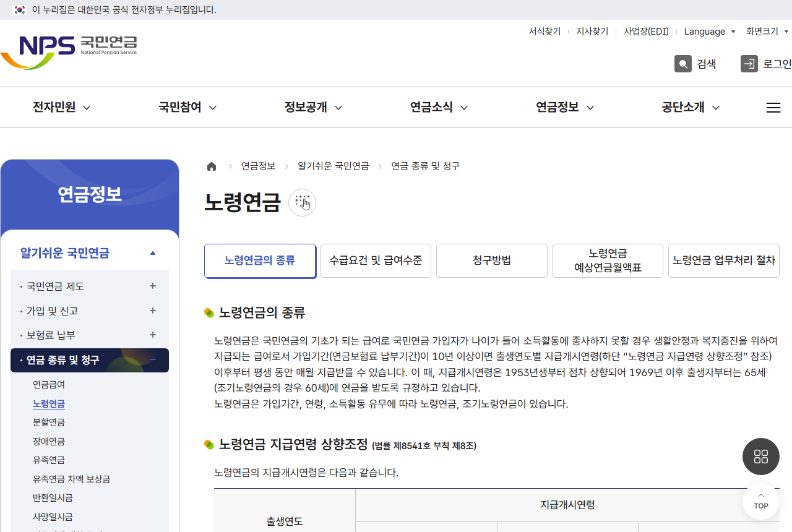
Task: Click the 가입 및 신고 sidebar label
Action: (53, 311)
